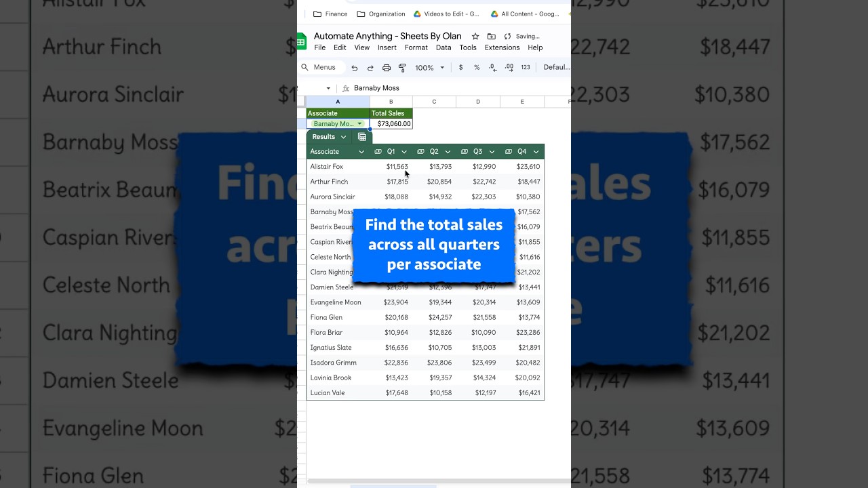Select column D header
This screenshot has height=488, width=868.
(x=478, y=102)
